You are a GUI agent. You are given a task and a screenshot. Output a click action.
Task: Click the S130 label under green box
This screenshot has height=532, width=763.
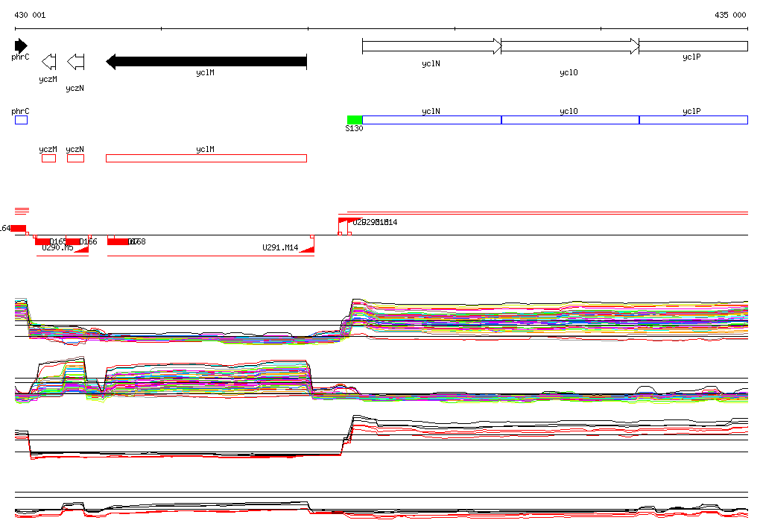pos(354,128)
